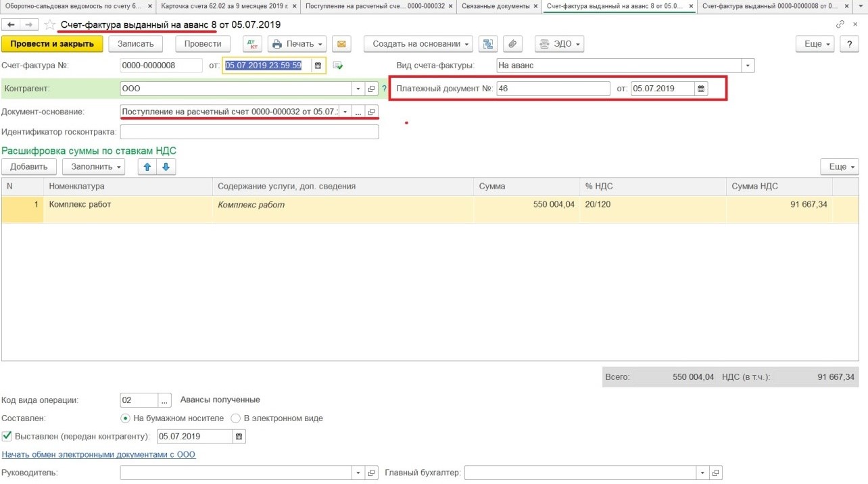868x484 pixels.
Task: Open calendar for Выставлен date
Action: pyautogui.click(x=239, y=437)
